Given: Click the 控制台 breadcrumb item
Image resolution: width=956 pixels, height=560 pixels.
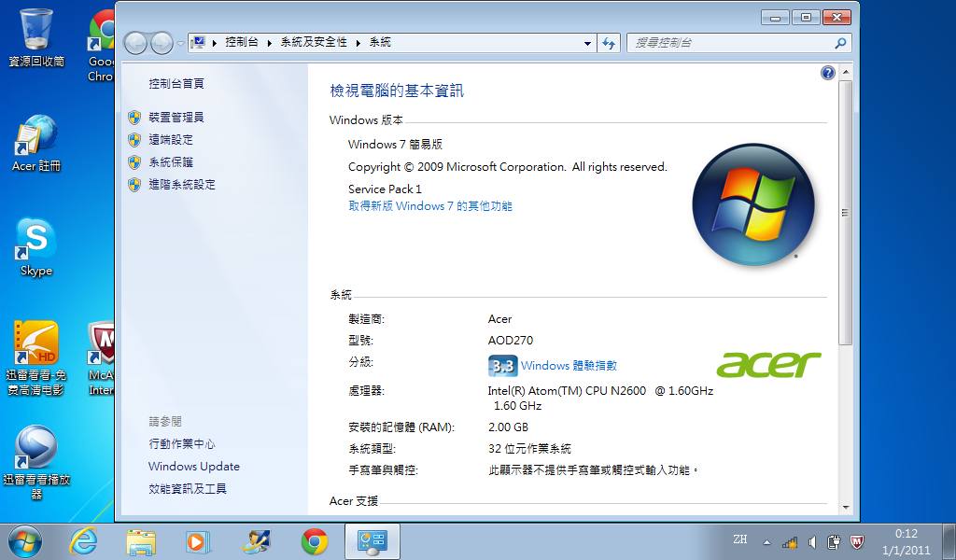Looking at the screenshot, I should [242, 42].
